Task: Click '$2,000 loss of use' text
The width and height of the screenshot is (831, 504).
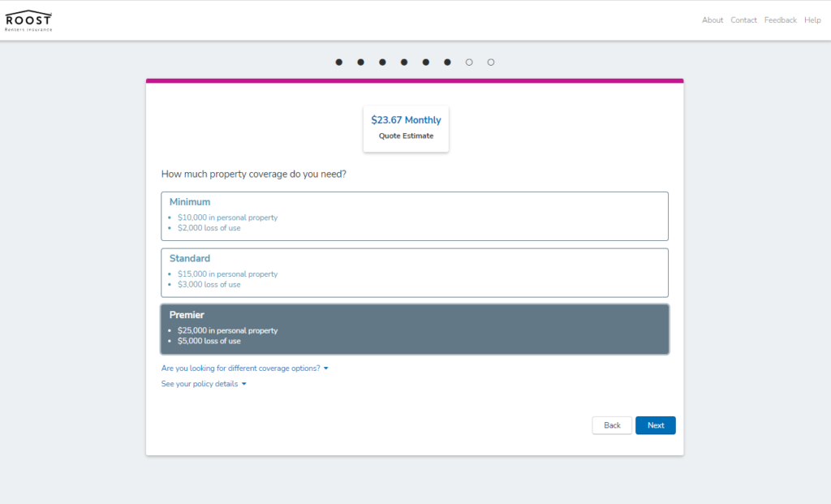Action: (x=209, y=228)
